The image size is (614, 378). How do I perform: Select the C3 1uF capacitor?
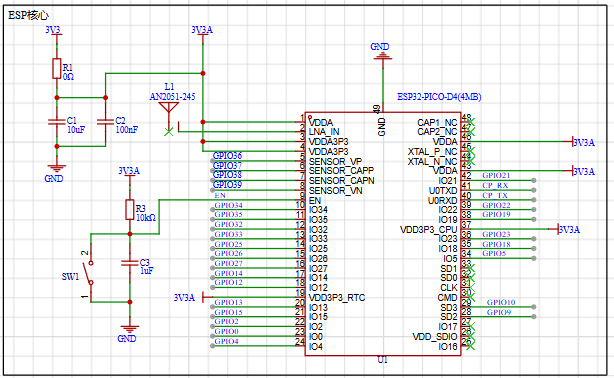pyautogui.click(x=130, y=263)
